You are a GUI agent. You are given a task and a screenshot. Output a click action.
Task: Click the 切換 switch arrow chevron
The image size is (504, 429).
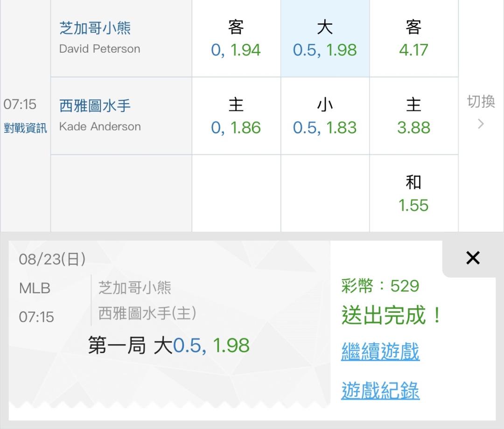point(481,124)
